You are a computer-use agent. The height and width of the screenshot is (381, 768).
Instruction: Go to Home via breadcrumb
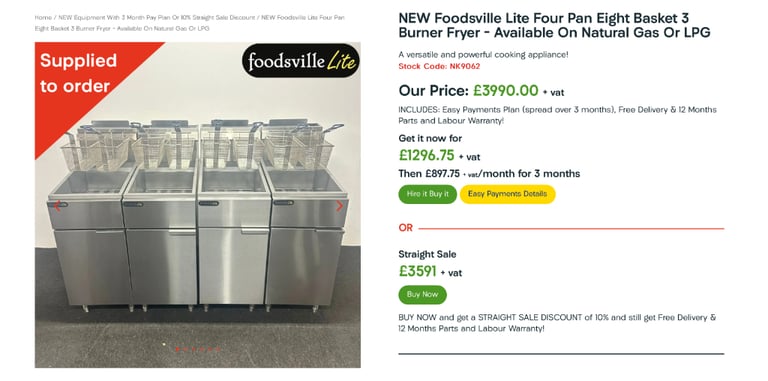43,18
